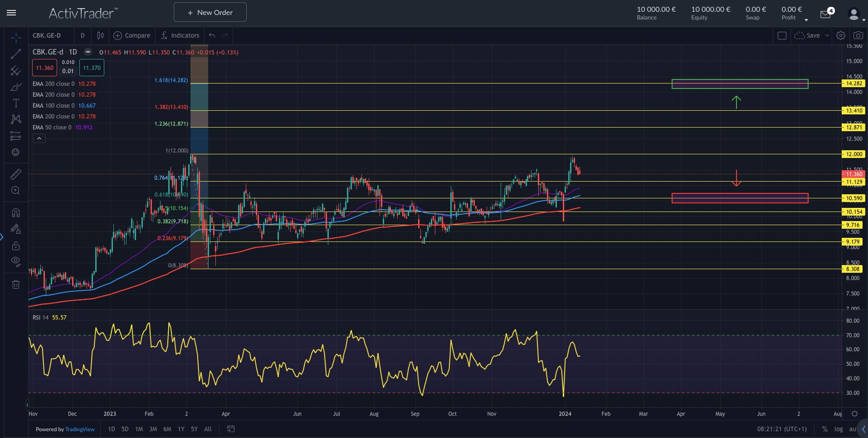Expand the Save layout dropdown arrow
868x438 pixels.
827,35
